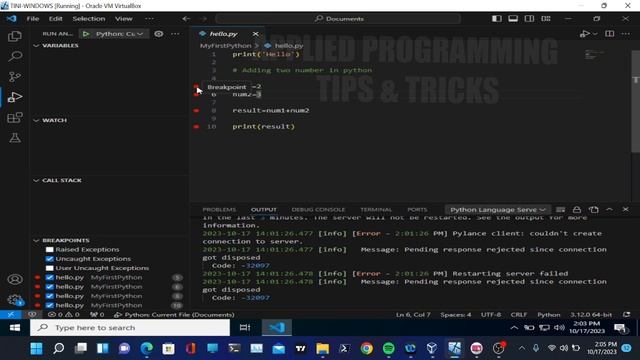The width and height of the screenshot is (640, 360).
Task: Open the Testing flask view
Action: point(15,138)
